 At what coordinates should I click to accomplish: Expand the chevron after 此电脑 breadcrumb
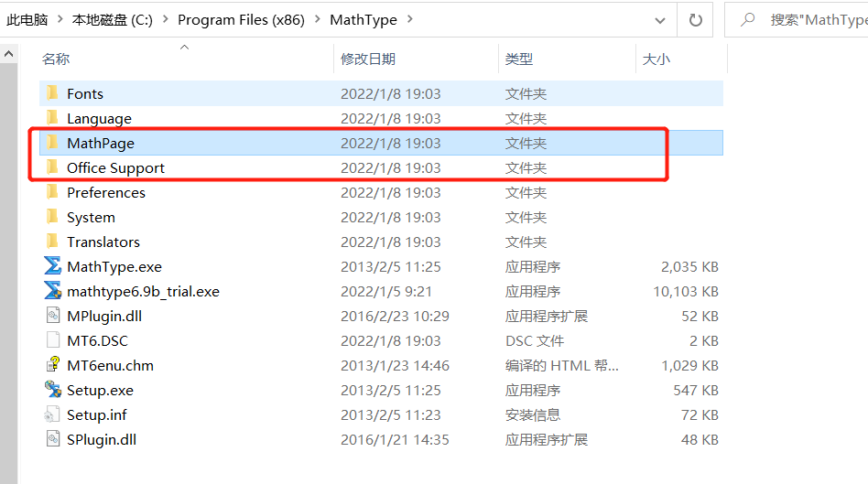click(60, 19)
